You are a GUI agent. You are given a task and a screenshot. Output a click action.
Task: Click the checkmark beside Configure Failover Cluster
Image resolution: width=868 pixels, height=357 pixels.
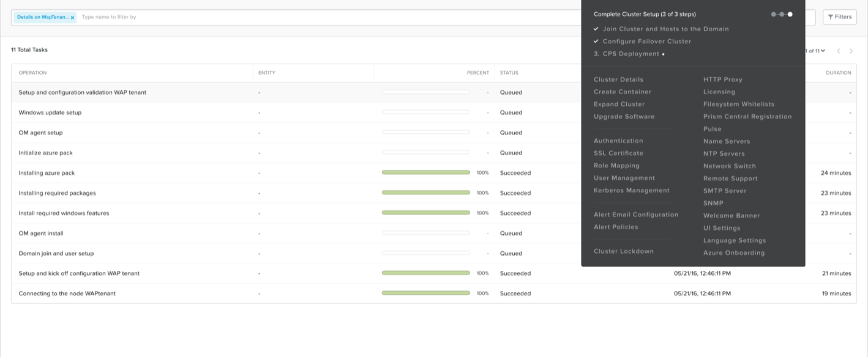pos(596,42)
